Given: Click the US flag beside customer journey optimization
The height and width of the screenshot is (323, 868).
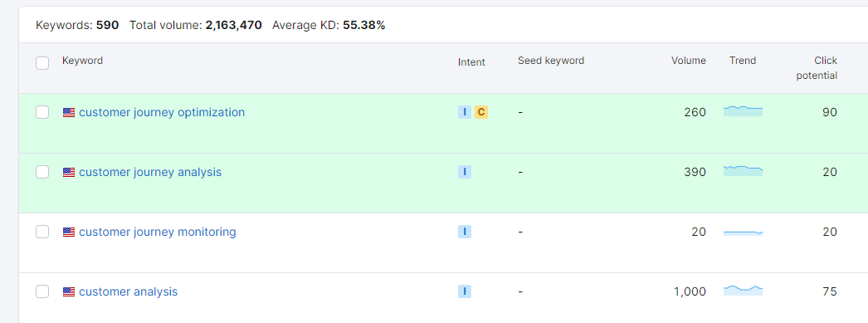Looking at the screenshot, I should pos(69,112).
